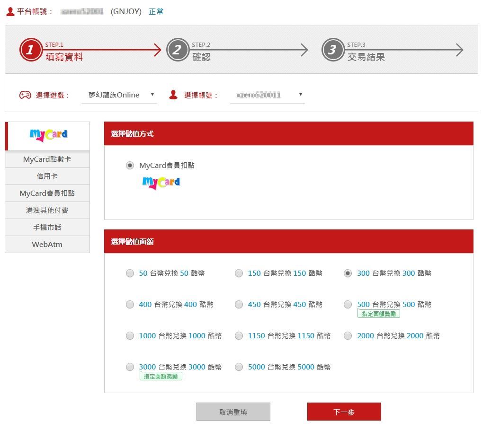Select 信用卡 payment option
Screen dimensions: 491x448
click(x=47, y=176)
